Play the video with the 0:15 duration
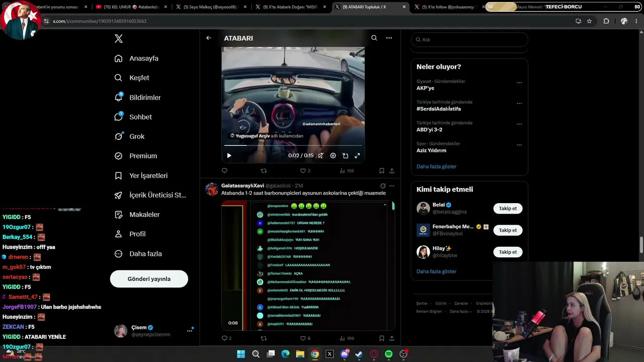The height and width of the screenshot is (362, 644). point(229,156)
